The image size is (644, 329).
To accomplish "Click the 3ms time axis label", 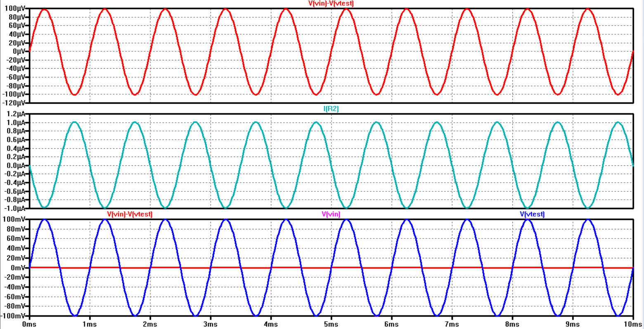I will (210, 324).
